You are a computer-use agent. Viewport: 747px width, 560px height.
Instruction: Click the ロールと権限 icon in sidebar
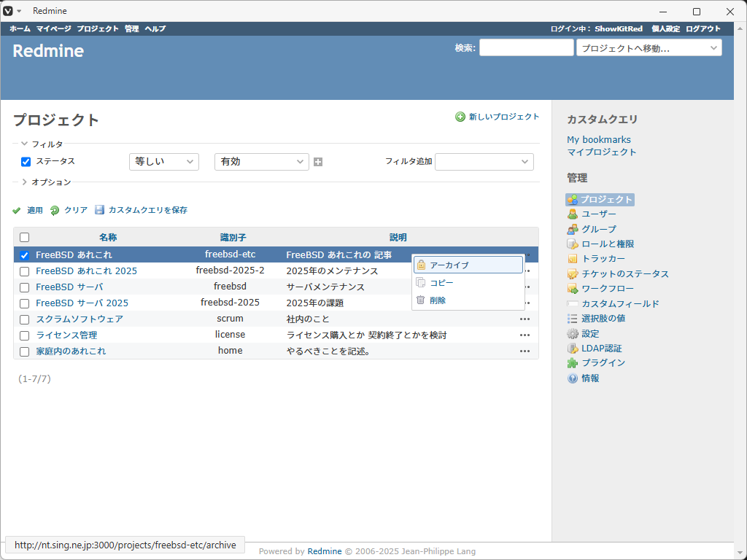(572, 244)
